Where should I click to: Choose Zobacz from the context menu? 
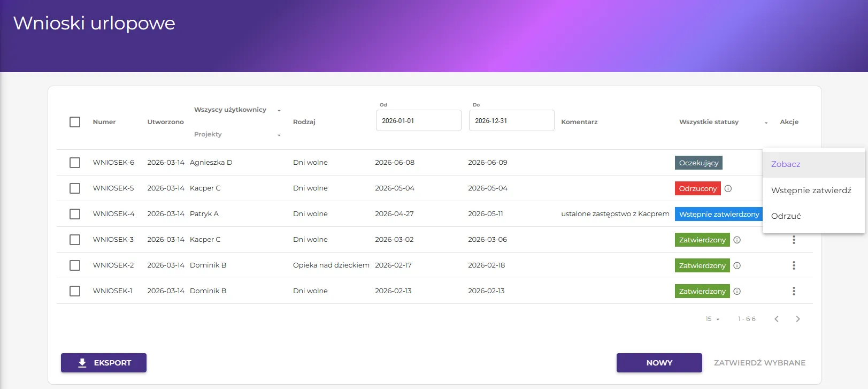pos(786,164)
